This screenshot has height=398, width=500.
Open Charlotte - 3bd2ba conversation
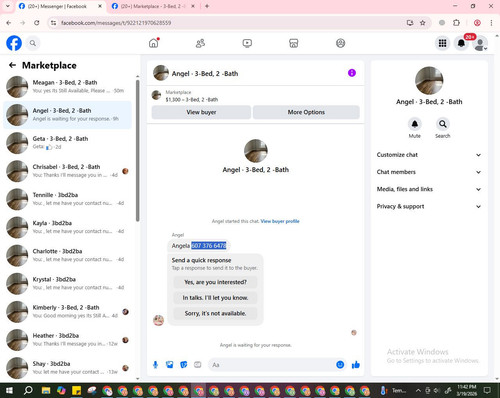click(x=67, y=255)
